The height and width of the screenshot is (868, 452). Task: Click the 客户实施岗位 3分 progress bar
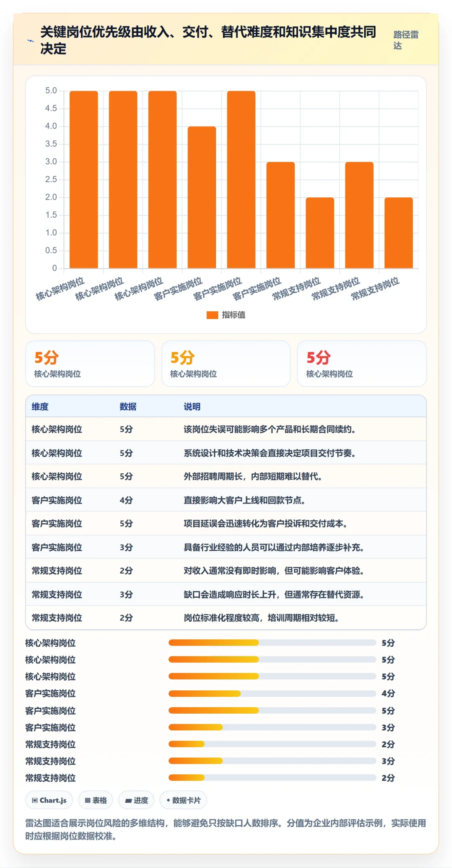coord(272,727)
